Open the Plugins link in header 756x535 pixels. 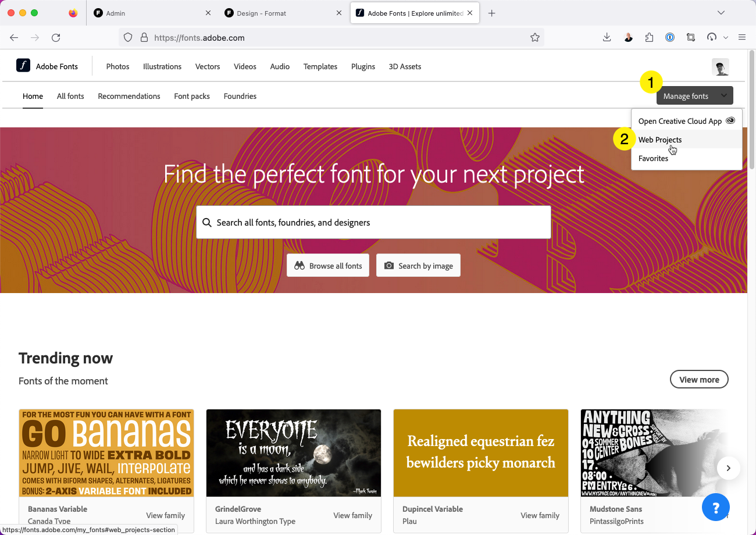tap(363, 66)
